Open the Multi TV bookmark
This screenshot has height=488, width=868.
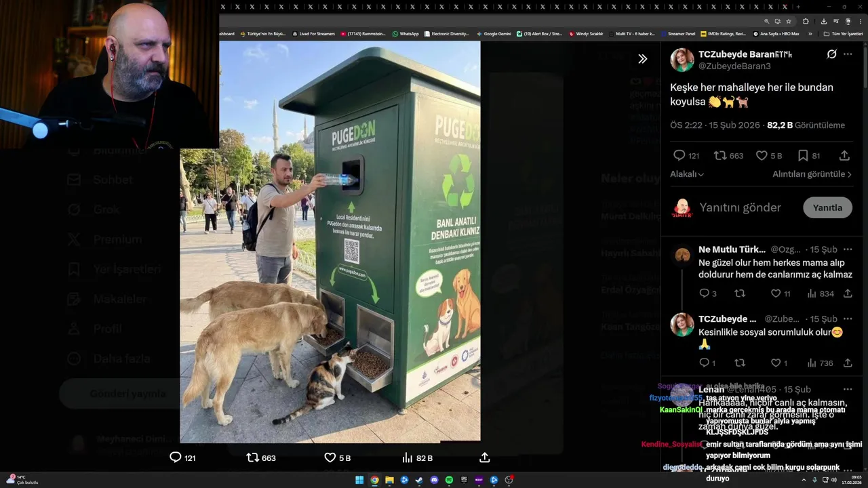pos(631,34)
